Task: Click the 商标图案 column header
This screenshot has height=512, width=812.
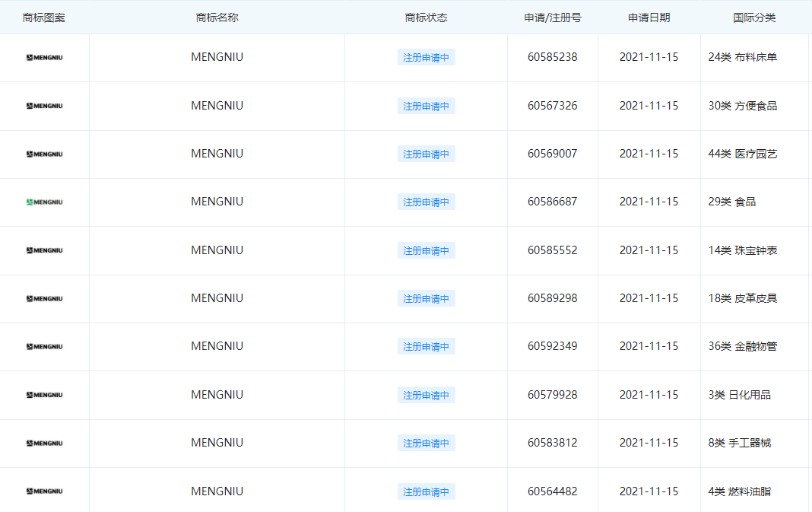Action: click(44, 17)
